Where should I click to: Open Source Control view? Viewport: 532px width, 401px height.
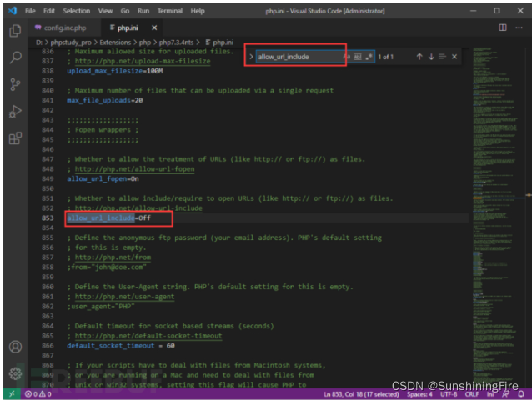click(15, 84)
